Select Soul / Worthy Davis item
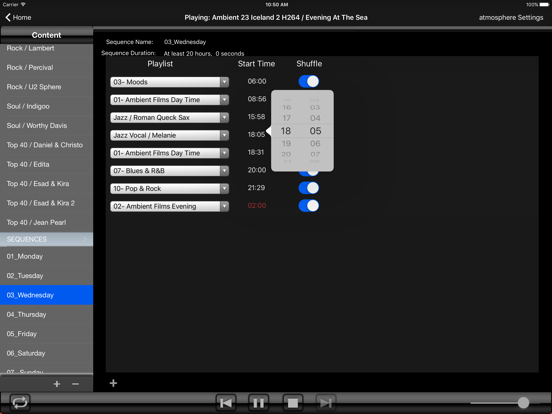552x414 pixels. pyautogui.click(x=46, y=125)
